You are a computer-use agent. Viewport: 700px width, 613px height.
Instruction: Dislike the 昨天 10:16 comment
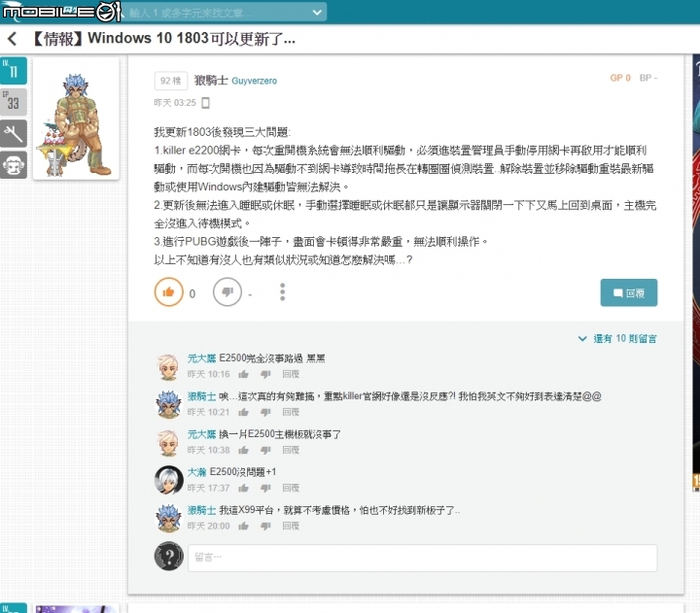coord(265,374)
